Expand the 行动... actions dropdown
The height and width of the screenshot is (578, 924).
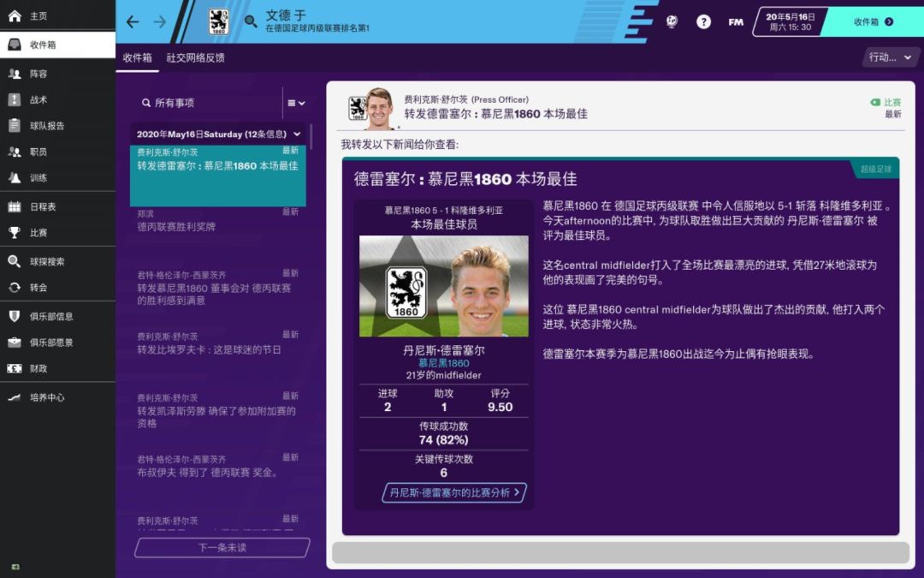[x=890, y=57]
